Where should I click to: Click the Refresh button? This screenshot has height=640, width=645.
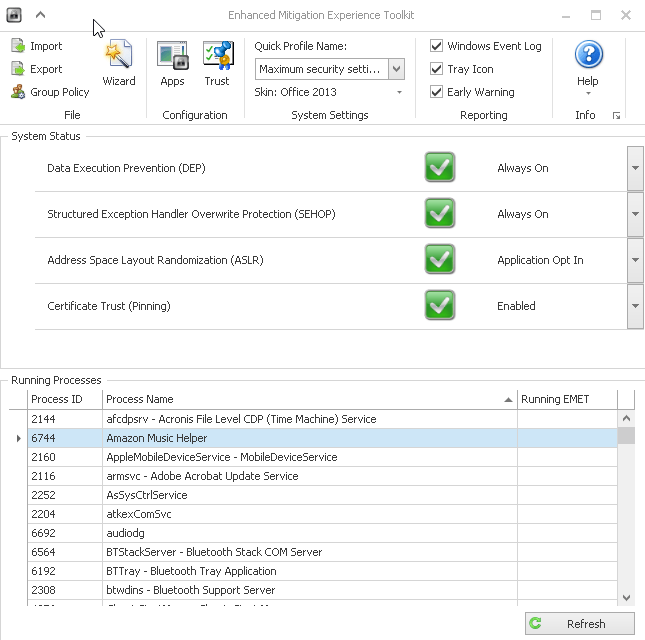580,624
